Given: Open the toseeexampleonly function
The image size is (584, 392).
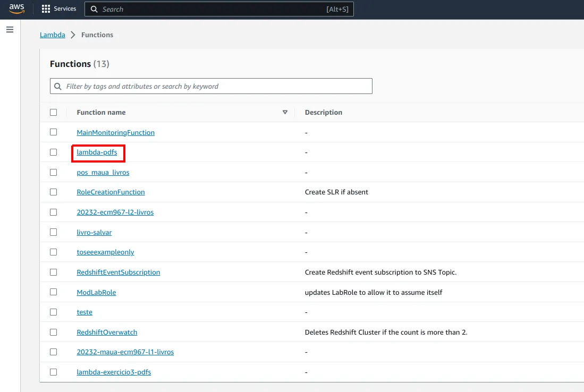Looking at the screenshot, I should [105, 252].
